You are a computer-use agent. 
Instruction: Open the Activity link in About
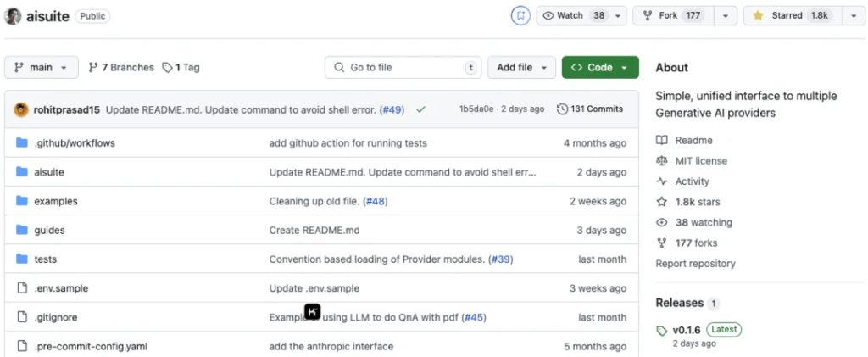coord(692,181)
